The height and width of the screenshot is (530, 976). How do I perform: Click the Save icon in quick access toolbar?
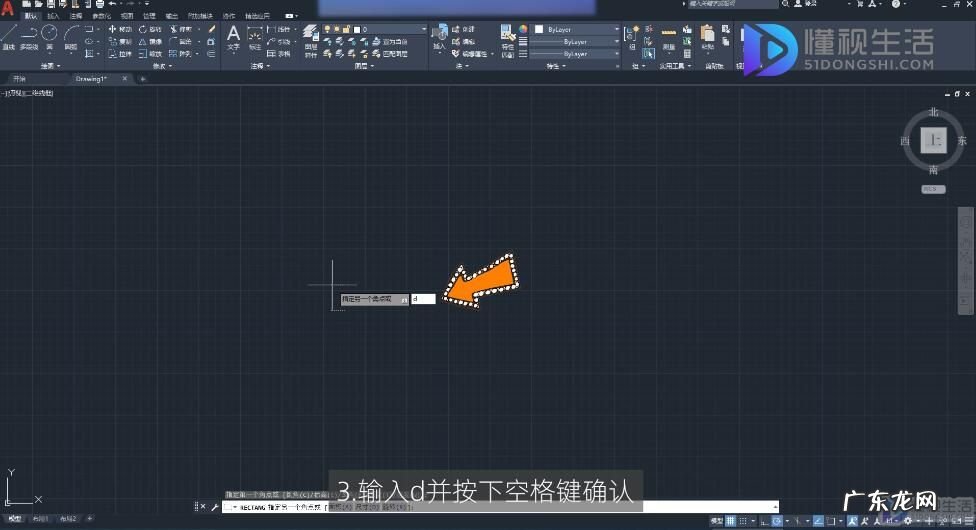pos(51,4)
